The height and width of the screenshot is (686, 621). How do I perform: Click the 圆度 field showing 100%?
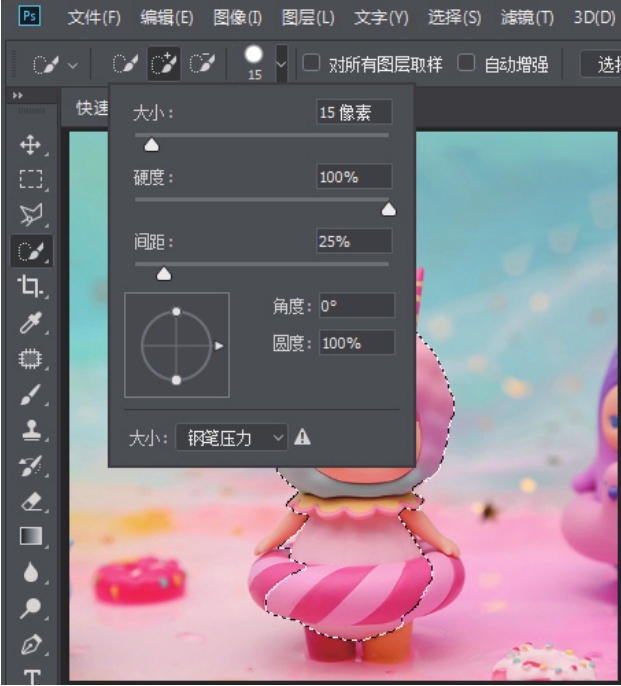coord(357,342)
